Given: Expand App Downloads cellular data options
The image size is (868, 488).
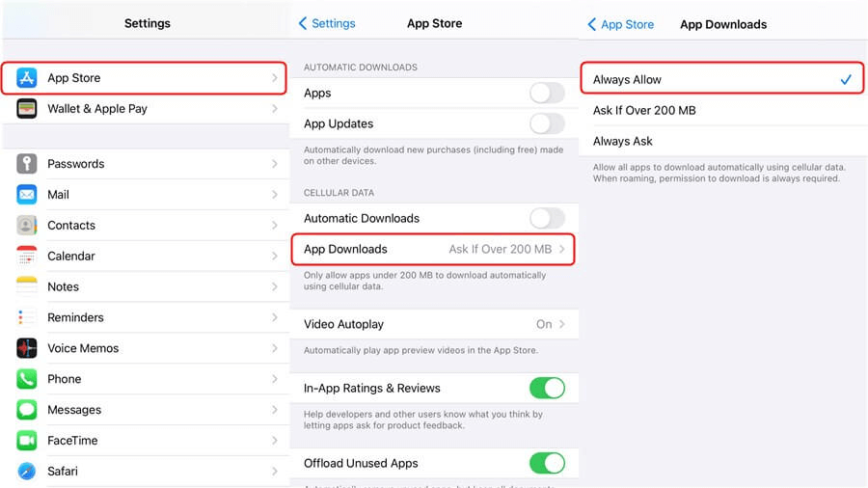Looking at the screenshot, I should coord(434,249).
